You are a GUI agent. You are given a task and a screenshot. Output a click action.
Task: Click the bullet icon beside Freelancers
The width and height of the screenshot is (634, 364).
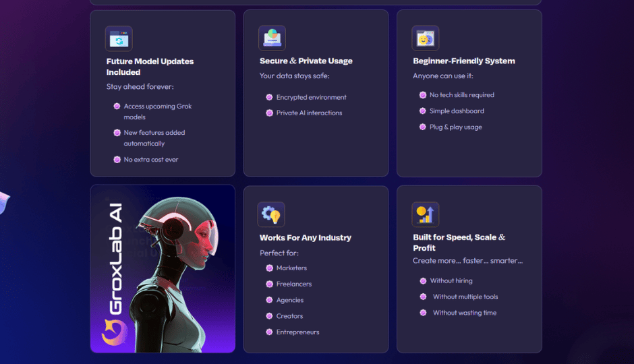(x=269, y=284)
